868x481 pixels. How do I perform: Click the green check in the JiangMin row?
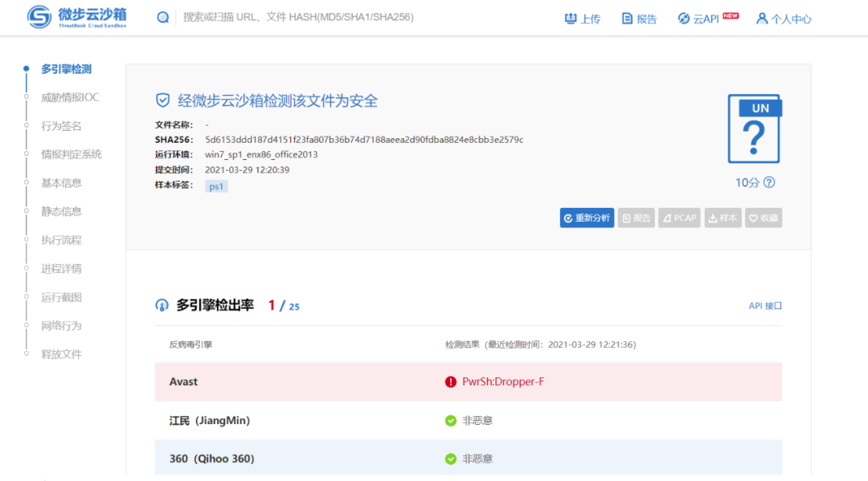(451, 421)
